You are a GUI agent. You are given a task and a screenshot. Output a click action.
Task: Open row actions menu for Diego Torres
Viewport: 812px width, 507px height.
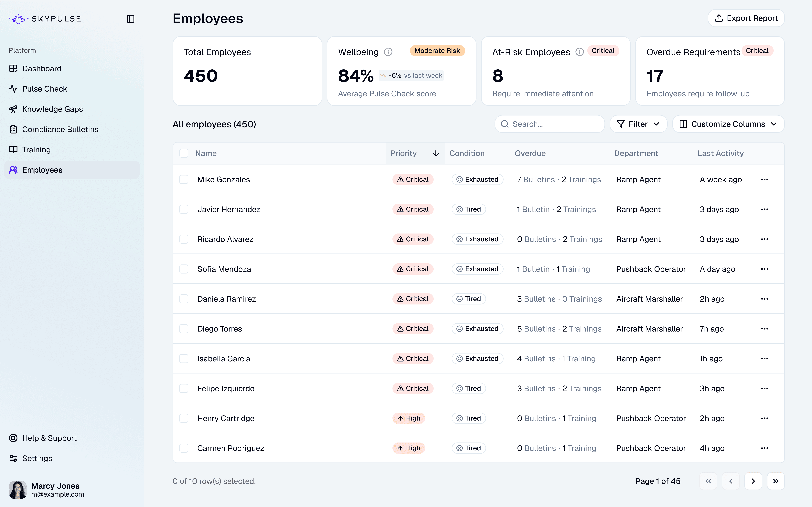pos(765,329)
